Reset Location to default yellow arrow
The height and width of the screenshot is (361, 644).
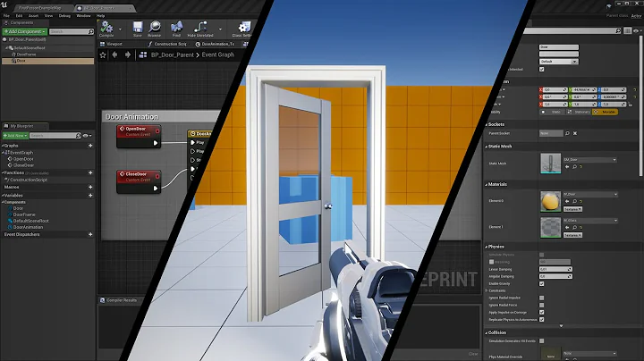pos(635,89)
